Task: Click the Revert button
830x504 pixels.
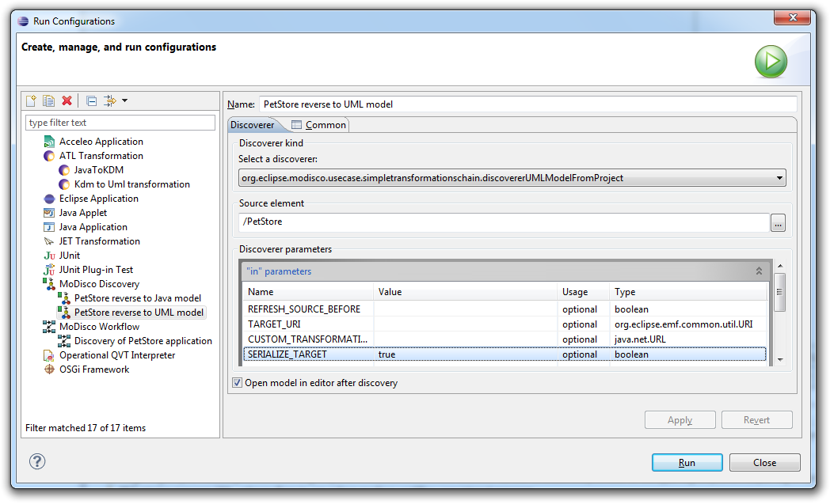Action: (x=756, y=420)
